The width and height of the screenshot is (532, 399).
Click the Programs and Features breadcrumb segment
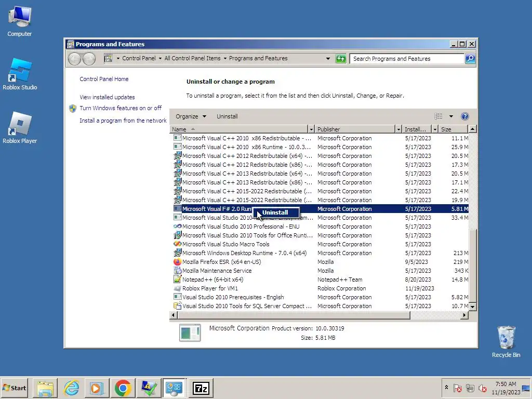point(258,58)
